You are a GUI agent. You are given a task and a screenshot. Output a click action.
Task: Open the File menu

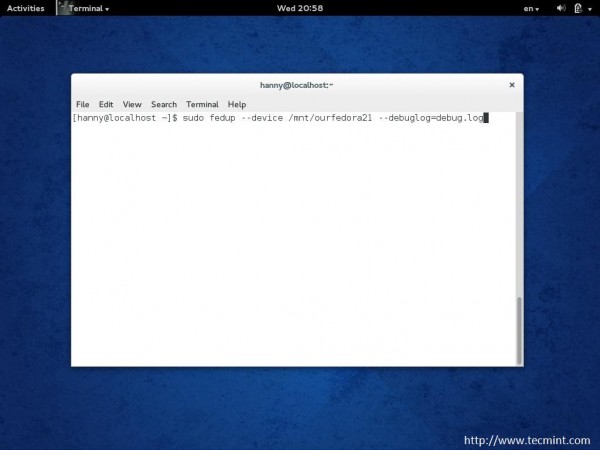point(83,104)
